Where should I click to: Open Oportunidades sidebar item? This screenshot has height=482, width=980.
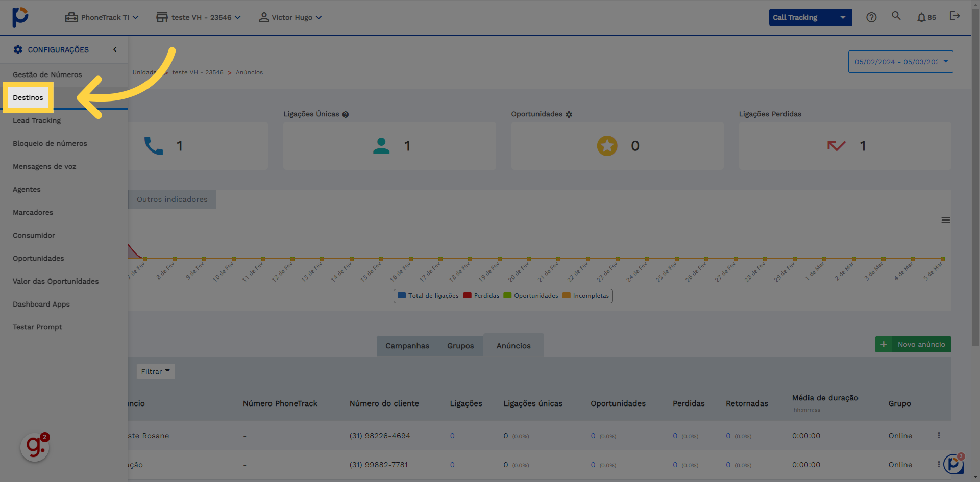click(x=38, y=258)
